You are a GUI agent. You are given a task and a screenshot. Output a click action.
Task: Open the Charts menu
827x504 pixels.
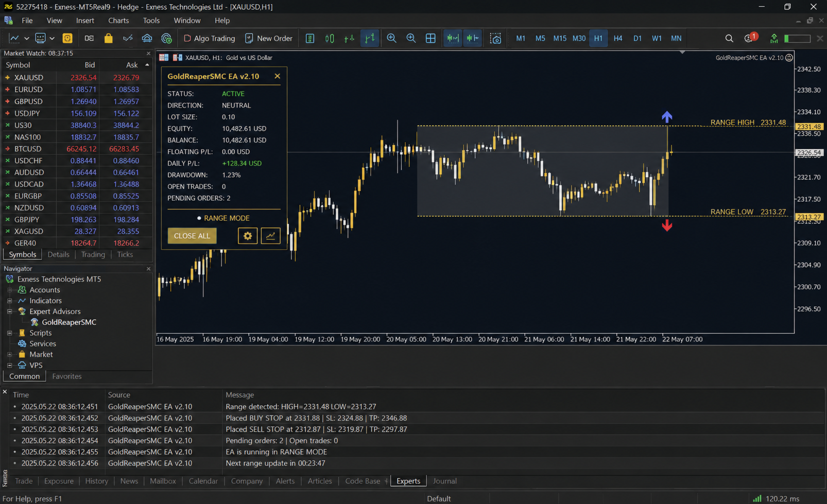click(x=118, y=21)
